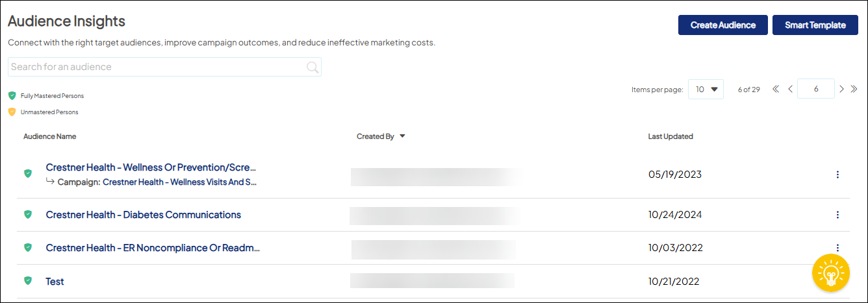Viewport: 868px width, 303px height.
Task: Focus the Search for an audience field
Action: pos(156,67)
